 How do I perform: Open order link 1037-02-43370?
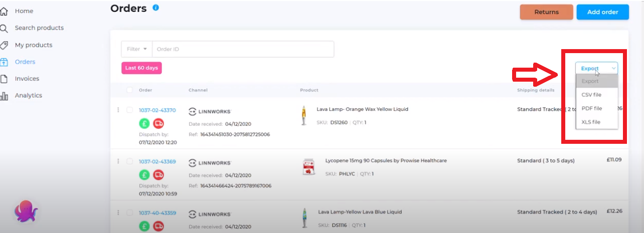(157, 110)
